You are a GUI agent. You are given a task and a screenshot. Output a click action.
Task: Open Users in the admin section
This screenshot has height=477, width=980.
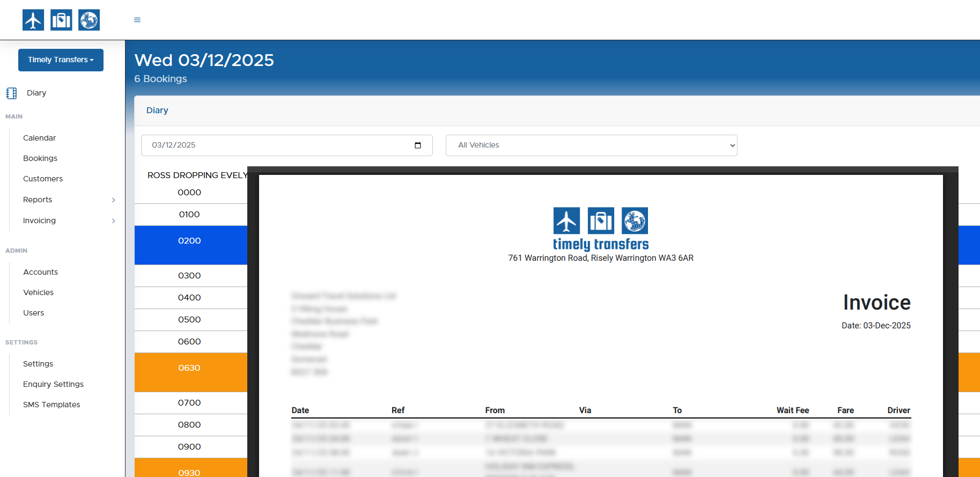pos(33,313)
